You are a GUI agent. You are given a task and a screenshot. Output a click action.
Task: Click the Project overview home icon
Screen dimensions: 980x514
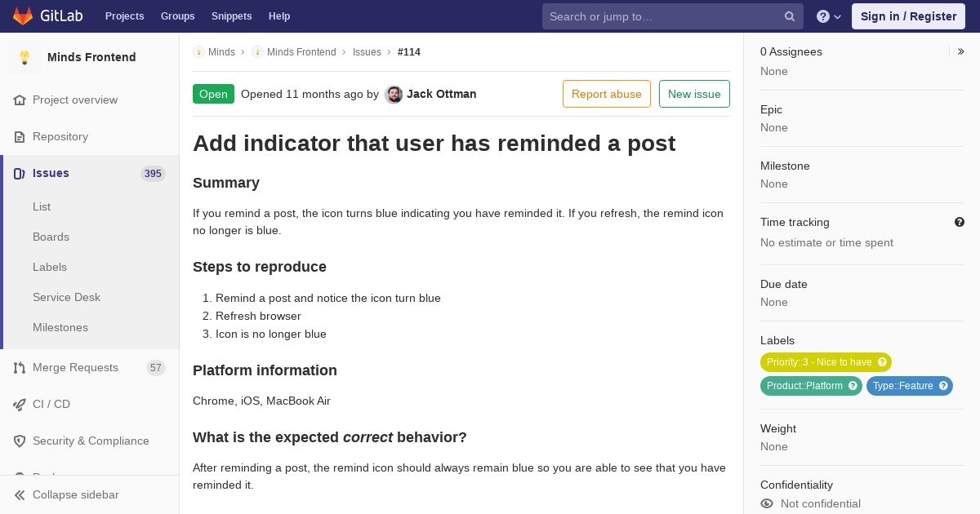pos(20,100)
